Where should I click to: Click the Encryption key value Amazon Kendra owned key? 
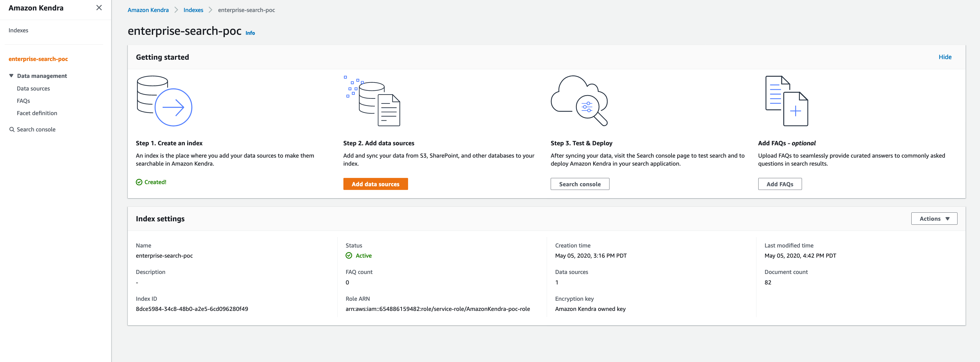pos(590,309)
